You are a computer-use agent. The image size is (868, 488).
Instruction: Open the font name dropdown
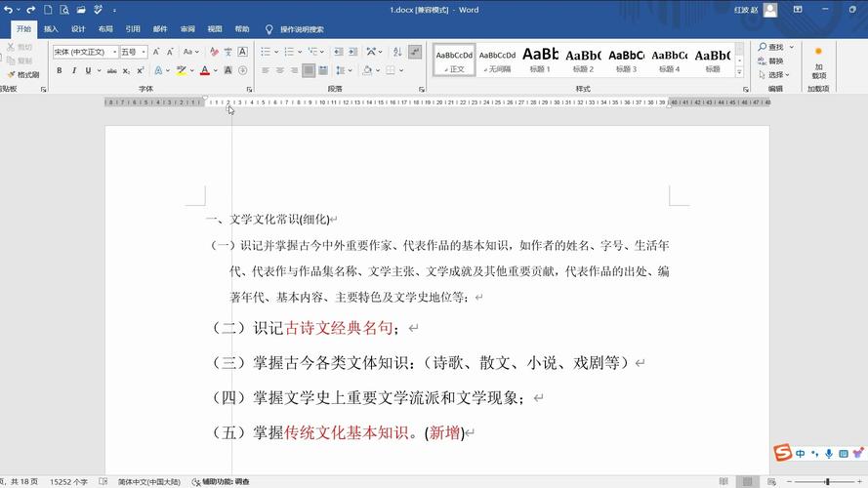[x=115, y=52]
